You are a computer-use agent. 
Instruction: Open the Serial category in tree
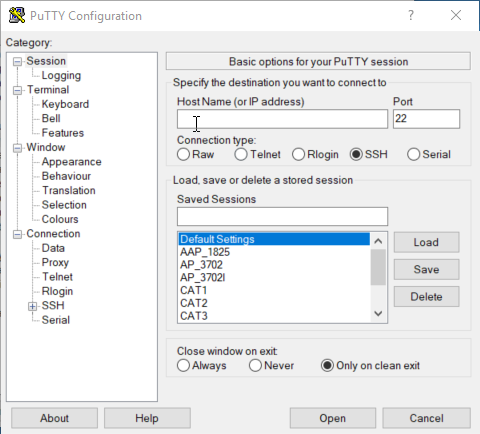56,320
